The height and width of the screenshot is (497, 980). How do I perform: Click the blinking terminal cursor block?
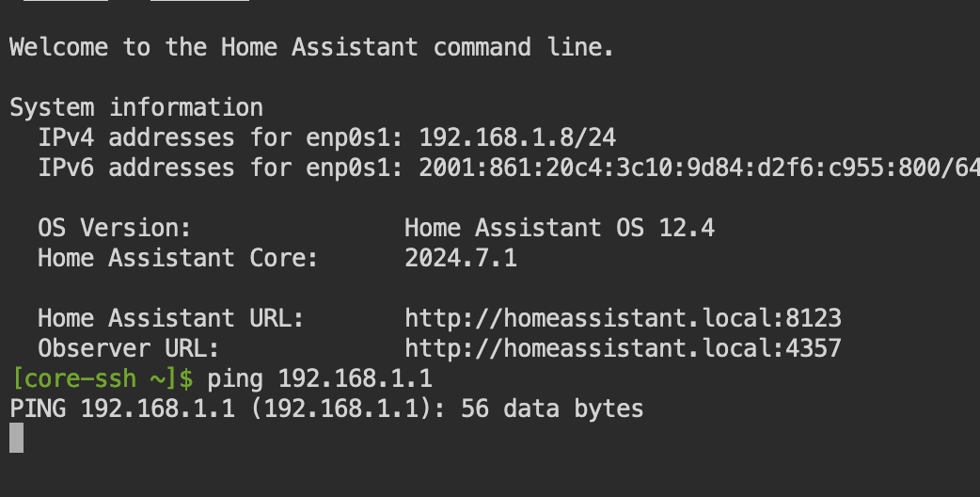[x=17, y=438]
